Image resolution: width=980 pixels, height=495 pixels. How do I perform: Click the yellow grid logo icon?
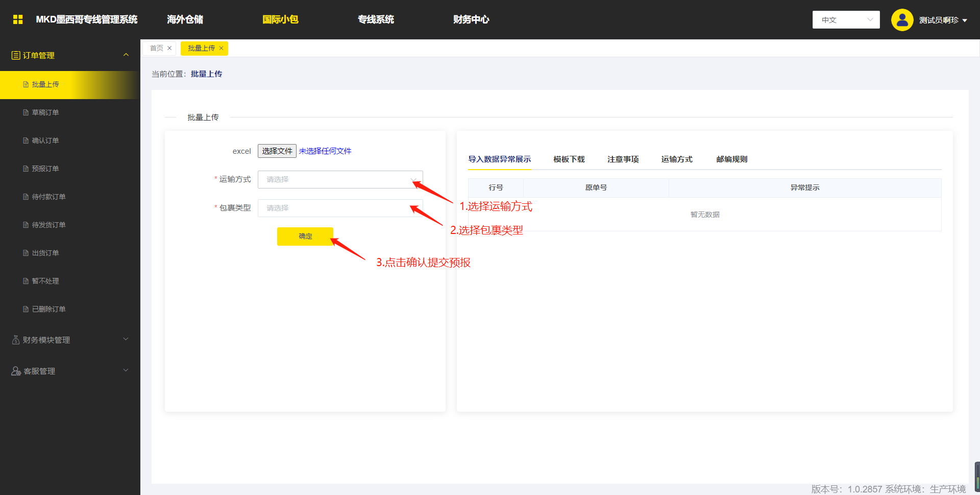(18, 19)
